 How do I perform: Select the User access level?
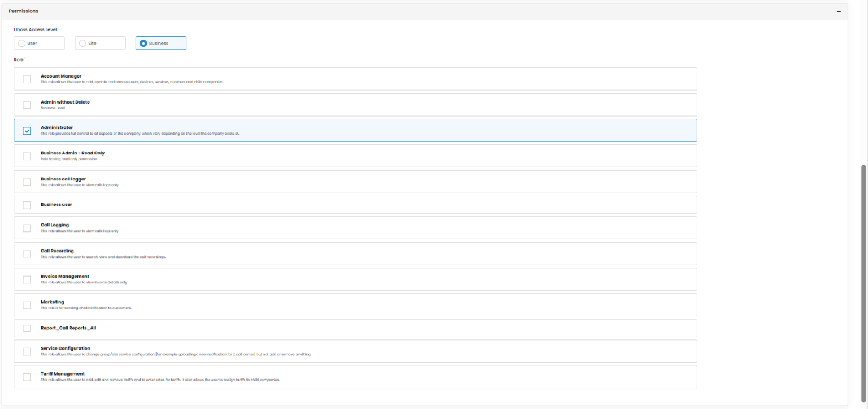click(x=22, y=44)
